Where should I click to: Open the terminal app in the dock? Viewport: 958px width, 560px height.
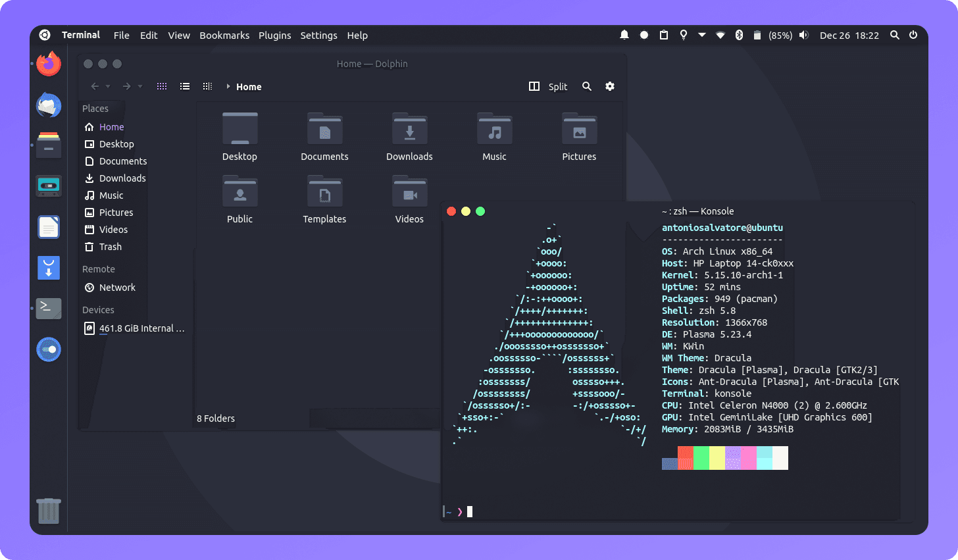tap(49, 308)
